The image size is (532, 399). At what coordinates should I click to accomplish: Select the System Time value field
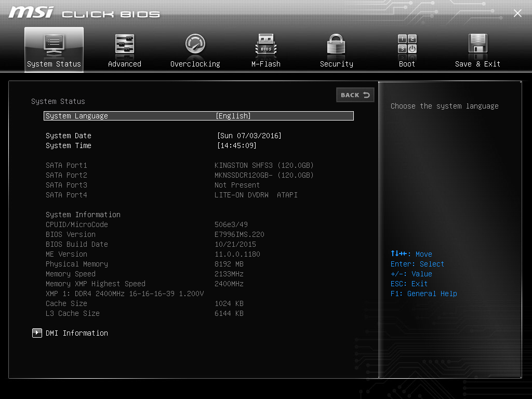[237, 145]
